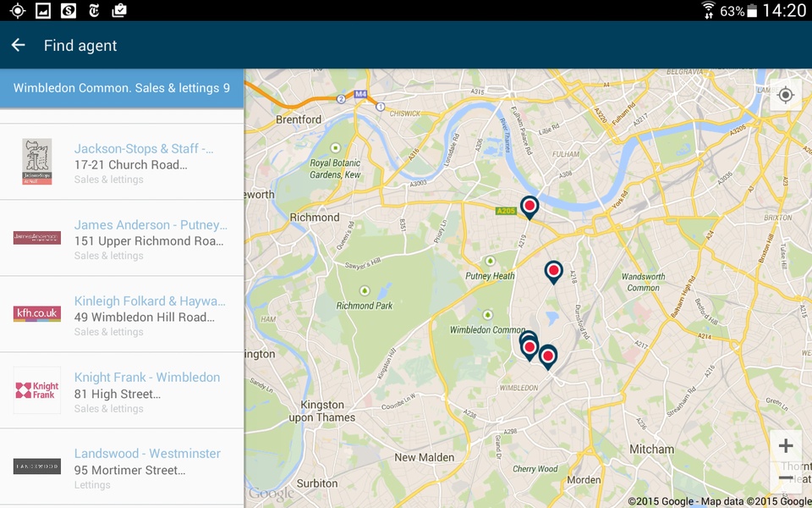Screen dimensions: 812x508
Task: Tap the M4 motorway shield on the map
Action: [360, 94]
